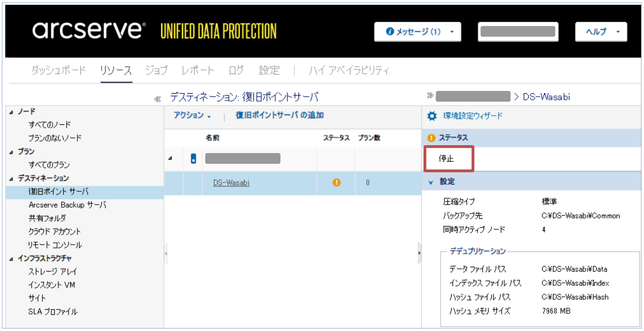The height and width of the screenshot is (331, 644).
Task: Select ストレージ アレイ in tree
Action: point(53,272)
